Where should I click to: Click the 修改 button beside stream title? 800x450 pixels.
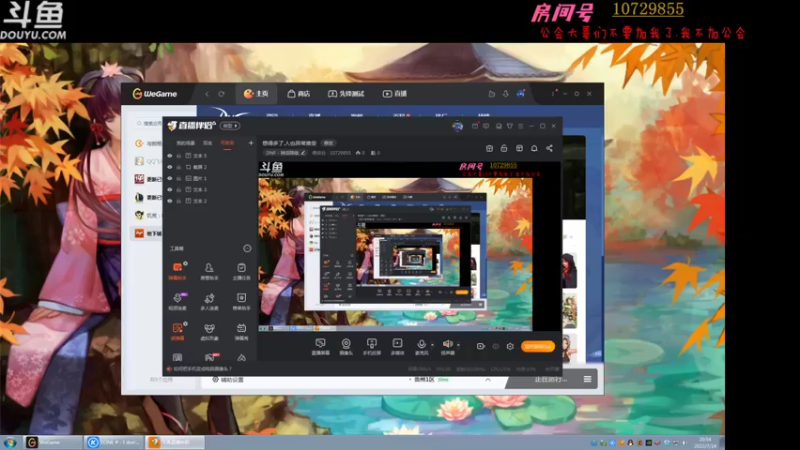point(328,143)
